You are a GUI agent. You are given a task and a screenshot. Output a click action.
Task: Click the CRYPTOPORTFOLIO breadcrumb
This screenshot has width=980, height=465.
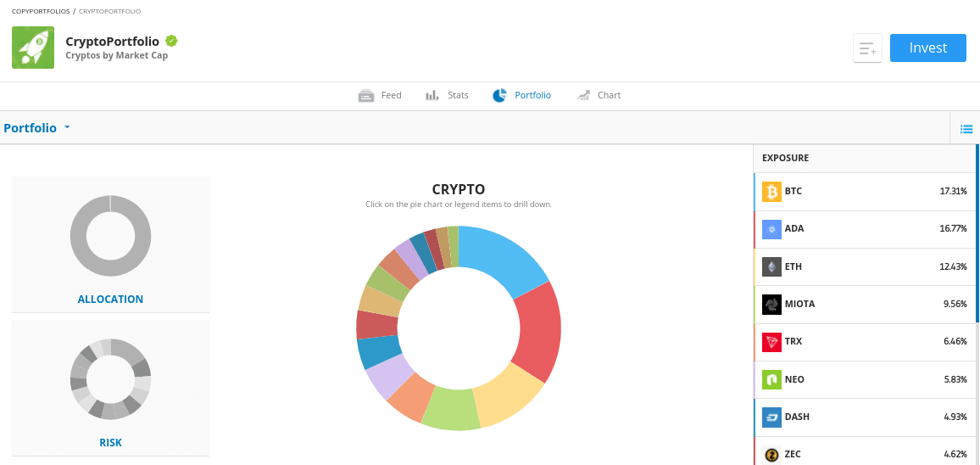[110, 11]
